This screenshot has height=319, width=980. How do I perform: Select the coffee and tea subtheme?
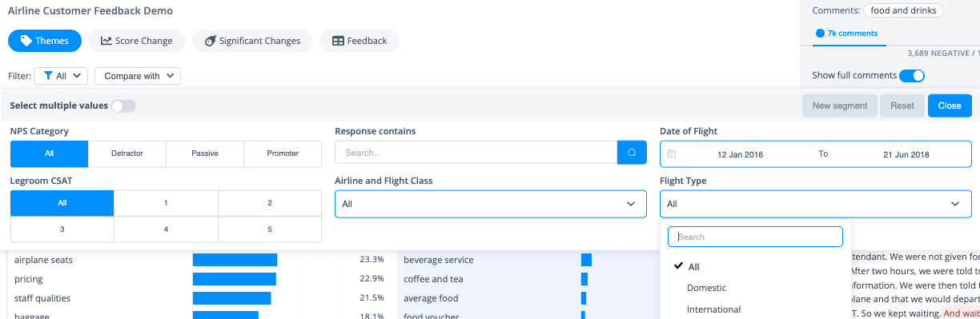432,279
